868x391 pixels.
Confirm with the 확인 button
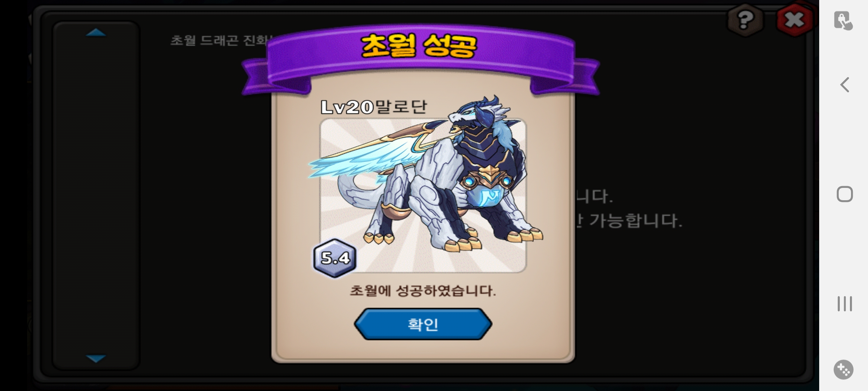tap(423, 324)
